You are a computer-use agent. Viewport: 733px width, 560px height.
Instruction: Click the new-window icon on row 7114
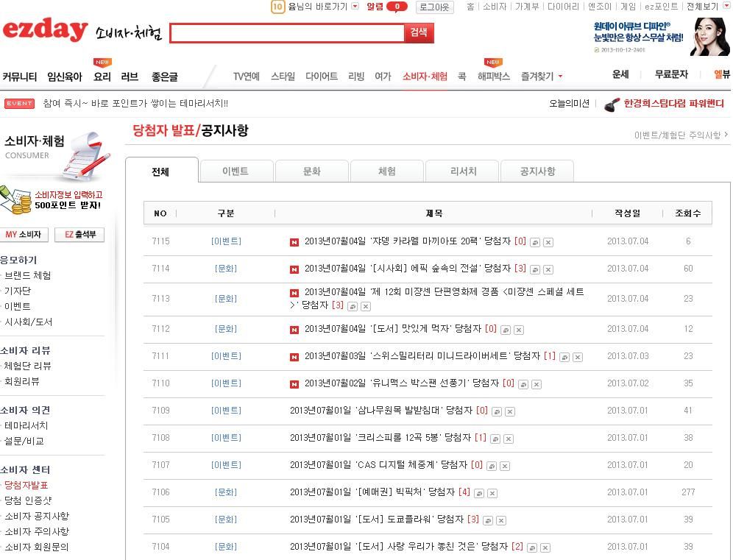[x=535, y=269]
